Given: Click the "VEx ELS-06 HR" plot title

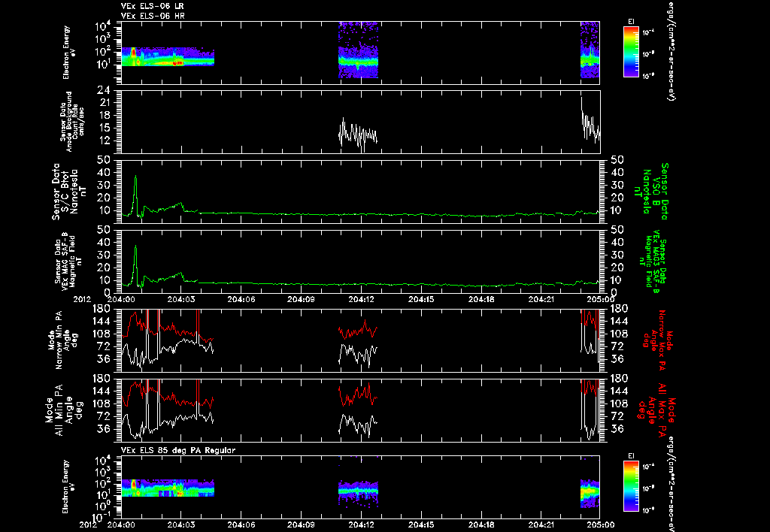Looking at the screenshot, I should pyautogui.click(x=153, y=17).
